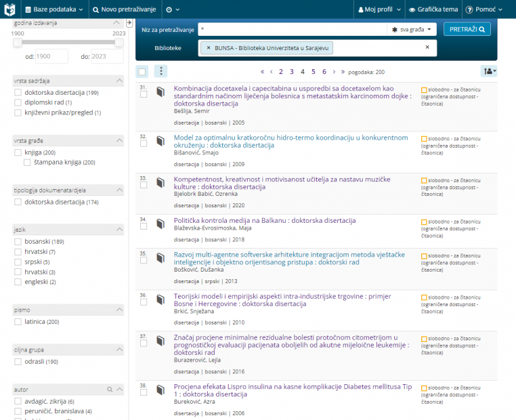Check the bosanski language filter
Image resolution: width=516 pixels, height=420 pixels.
click(x=18, y=242)
